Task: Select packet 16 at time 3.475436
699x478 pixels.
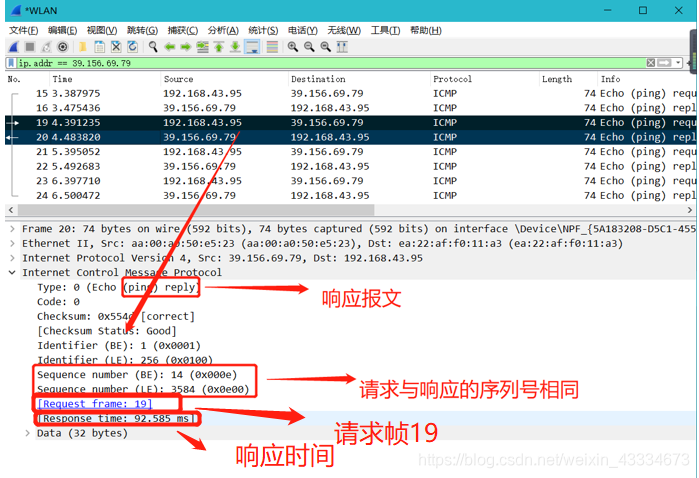Action: coord(350,108)
